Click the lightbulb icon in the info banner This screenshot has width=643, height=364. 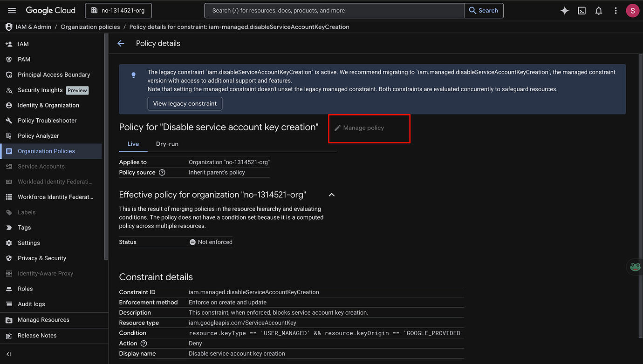134,75
